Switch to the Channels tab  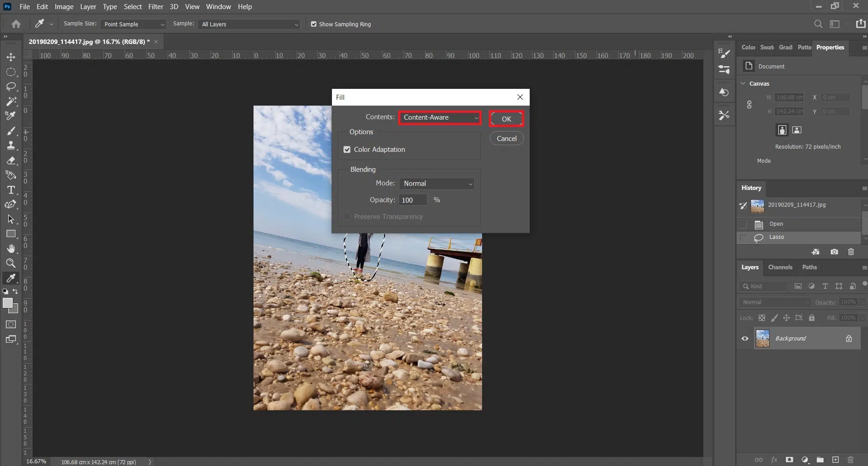click(780, 267)
